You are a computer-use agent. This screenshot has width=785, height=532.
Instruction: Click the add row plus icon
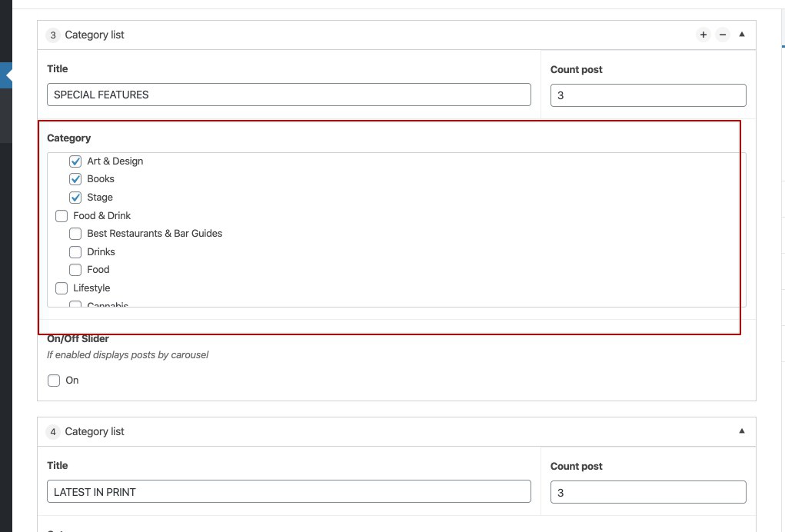pyautogui.click(x=703, y=35)
